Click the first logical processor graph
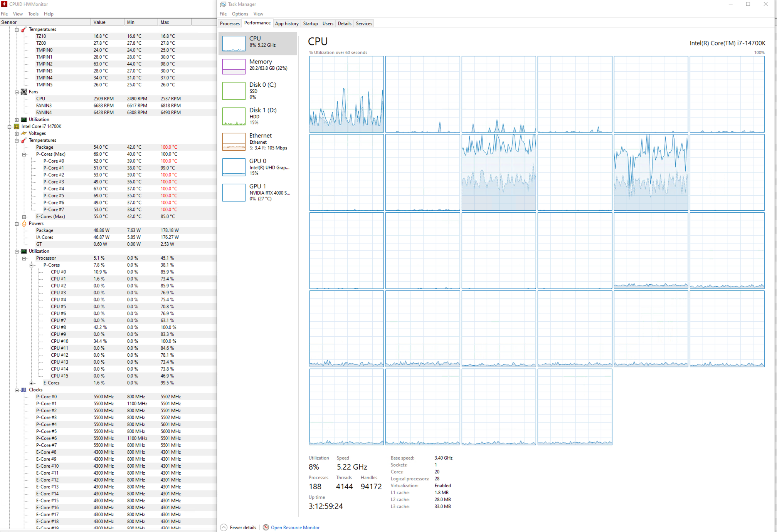Screen dimensions: 777x532 point(346,94)
